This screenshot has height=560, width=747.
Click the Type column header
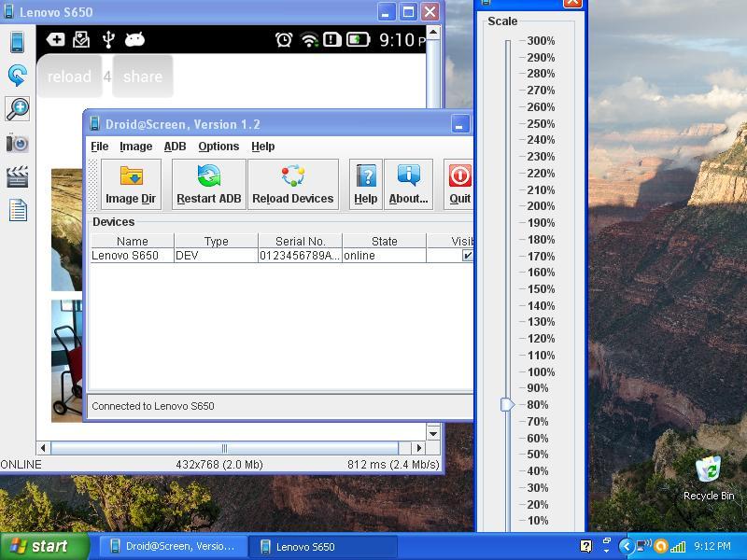click(x=217, y=241)
